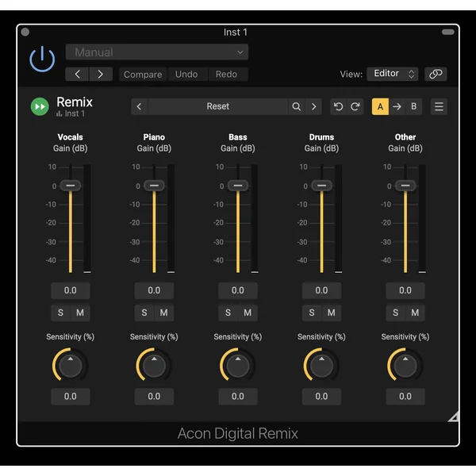
Task: Click the Vocals gain value field
Action: click(x=71, y=290)
